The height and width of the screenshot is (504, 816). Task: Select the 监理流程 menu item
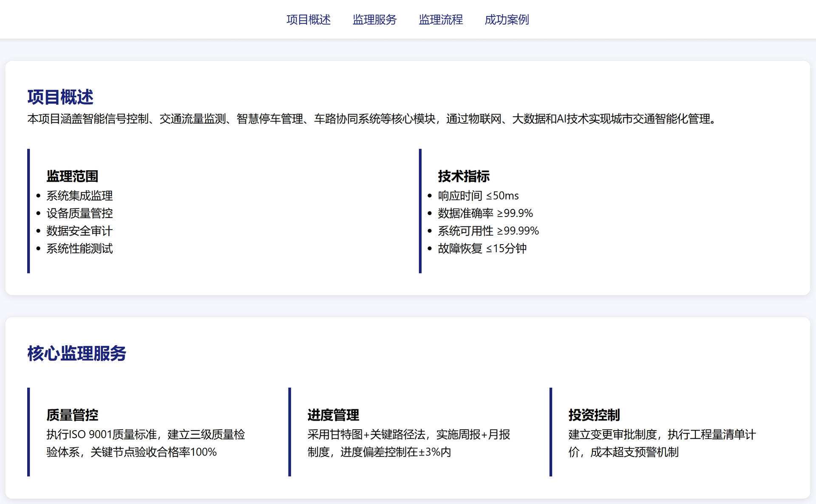coord(441,20)
